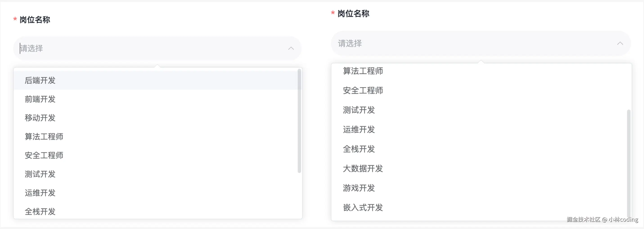
Task: Select 后端开发 in the left dropdown list
Action: click(x=40, y=81)
